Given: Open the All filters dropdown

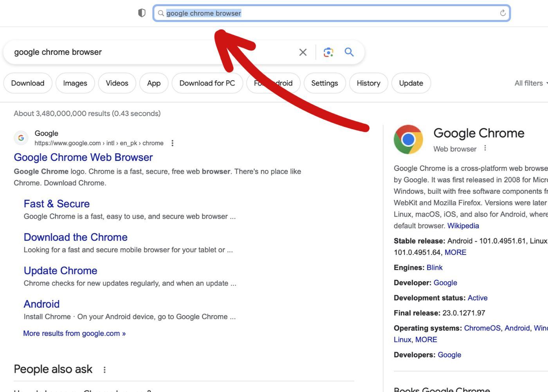Looking at the screenshot, I should pyautogui.click(x=529, y=83).
